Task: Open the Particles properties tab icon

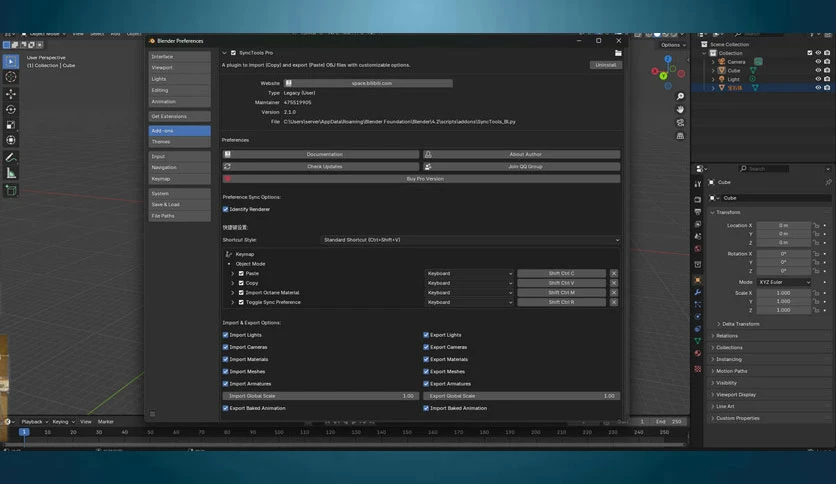Action: click(698, 304)
